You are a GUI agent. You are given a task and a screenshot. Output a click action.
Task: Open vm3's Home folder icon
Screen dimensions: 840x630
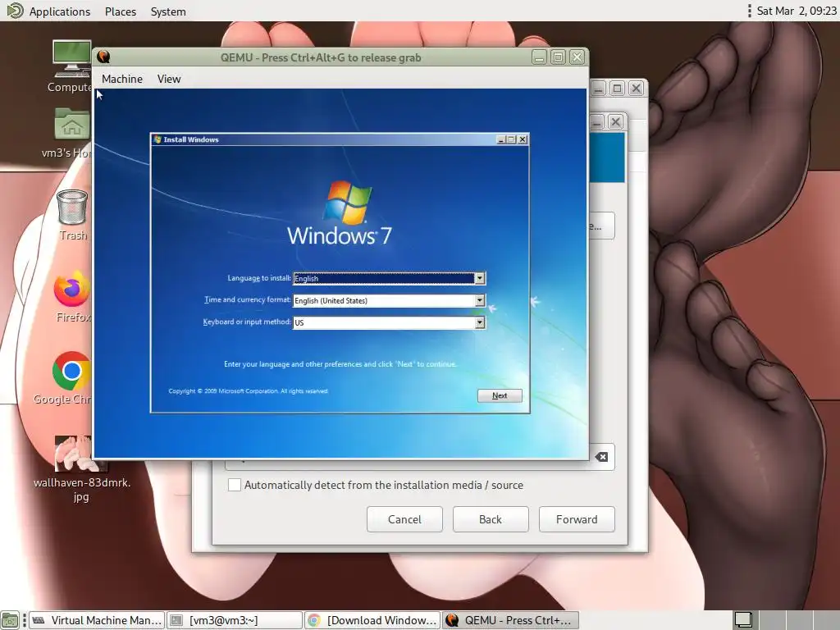72,125
